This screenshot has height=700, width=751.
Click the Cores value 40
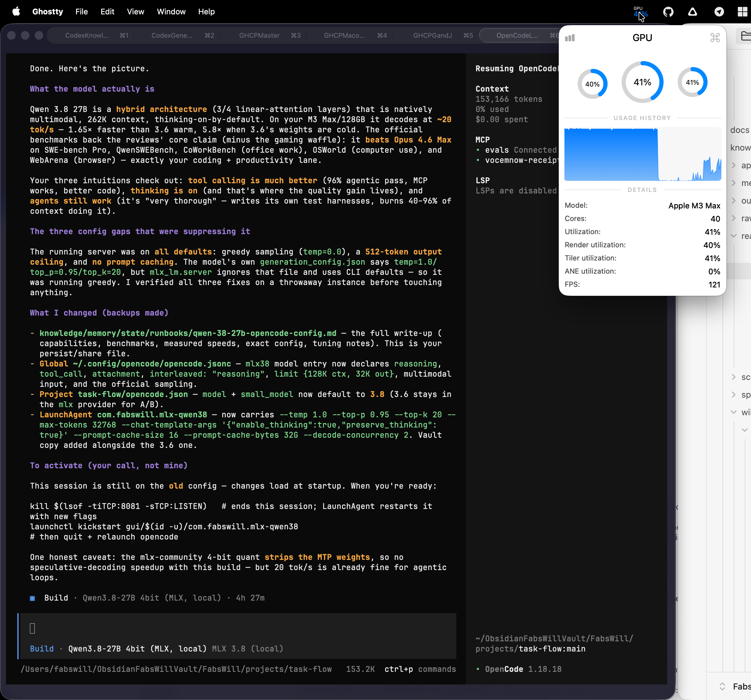(x=715, y=219)
